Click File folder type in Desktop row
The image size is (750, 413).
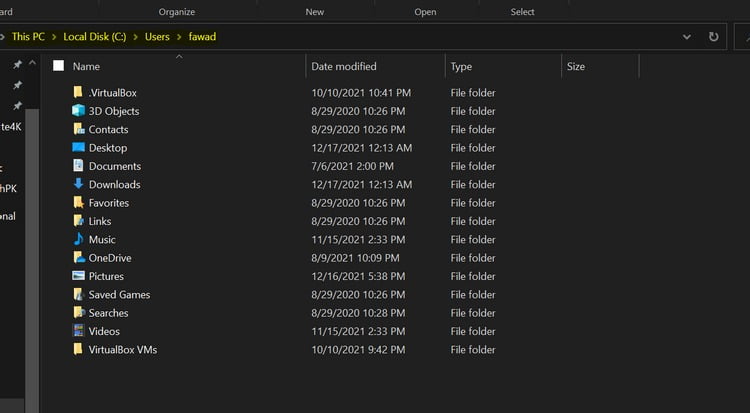click(x=473, y=148)
